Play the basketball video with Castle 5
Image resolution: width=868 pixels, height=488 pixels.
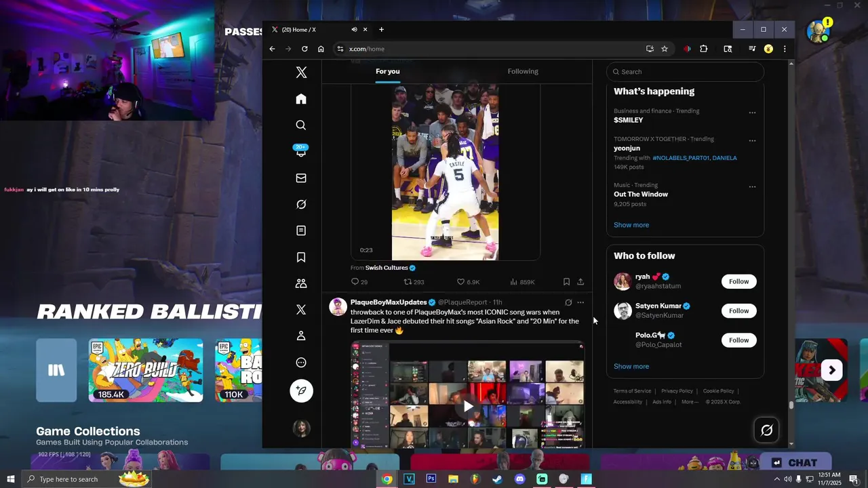(445, 172)
